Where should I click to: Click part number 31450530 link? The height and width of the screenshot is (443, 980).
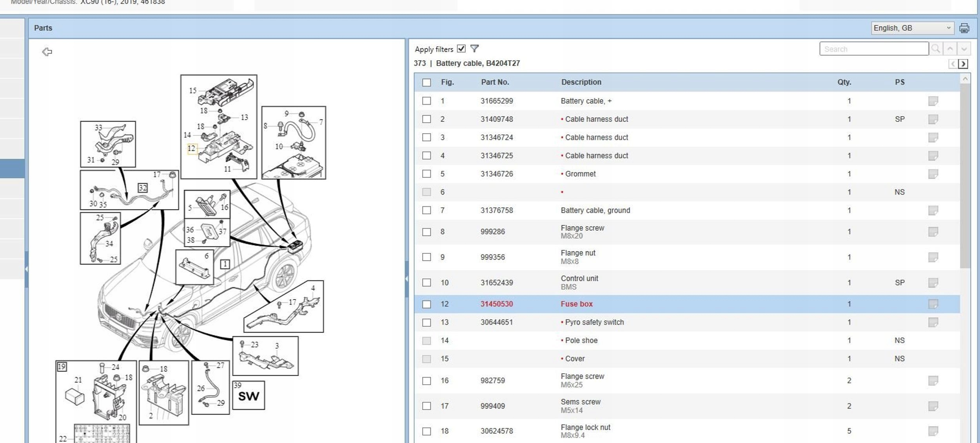coord(497,304)
